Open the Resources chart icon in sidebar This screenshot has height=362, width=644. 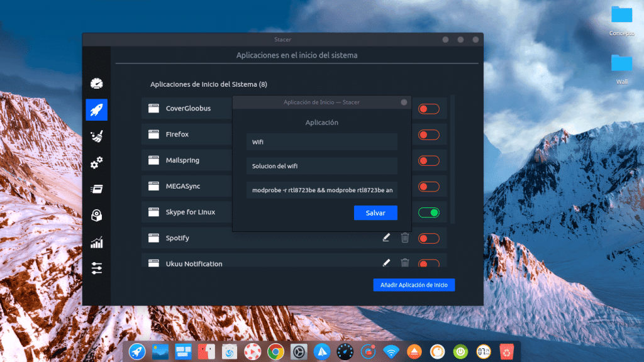coord(96,242)
